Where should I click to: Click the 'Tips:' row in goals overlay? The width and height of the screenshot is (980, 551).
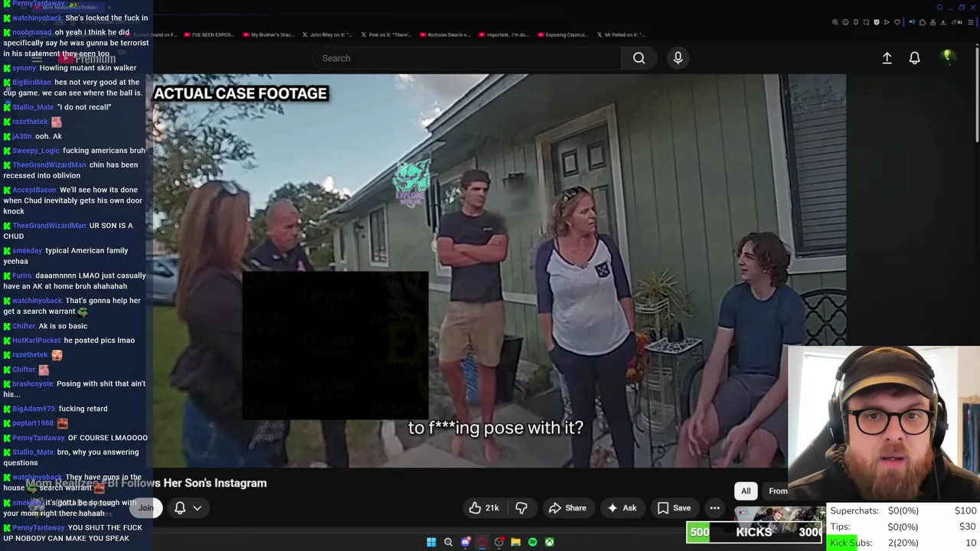coord(903,527)
